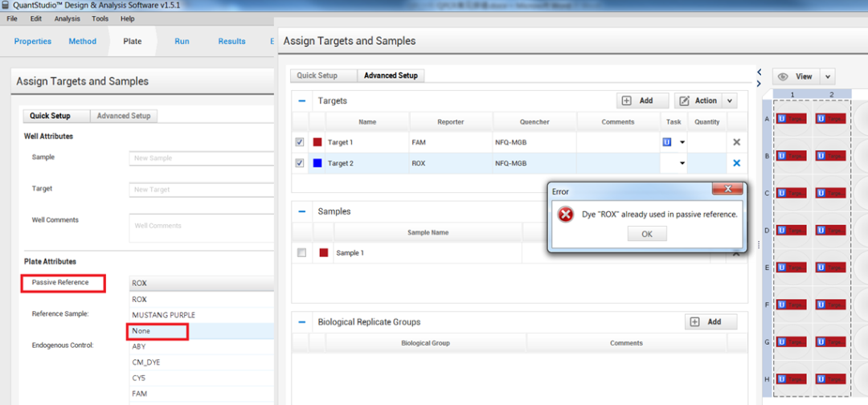Click the plus icon on Targets Add button
Screen dimensions: 868x405
pyautogui.click(x=627, y=100)
